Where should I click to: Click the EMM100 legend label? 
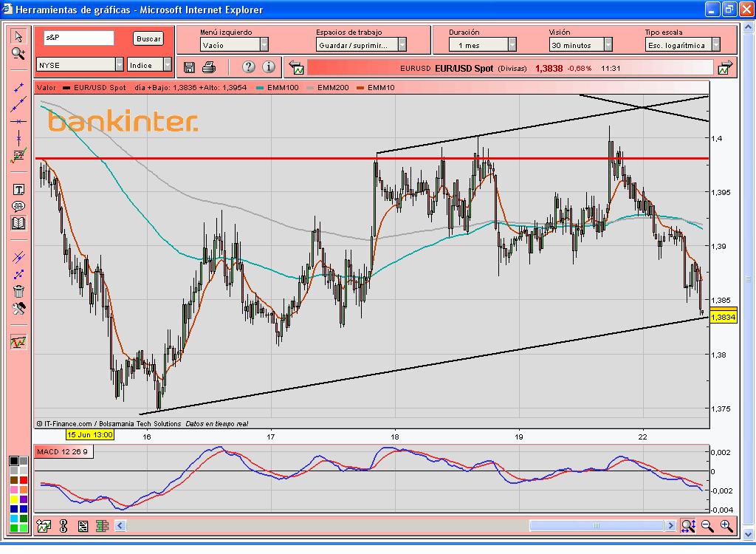tap(283, 87)
